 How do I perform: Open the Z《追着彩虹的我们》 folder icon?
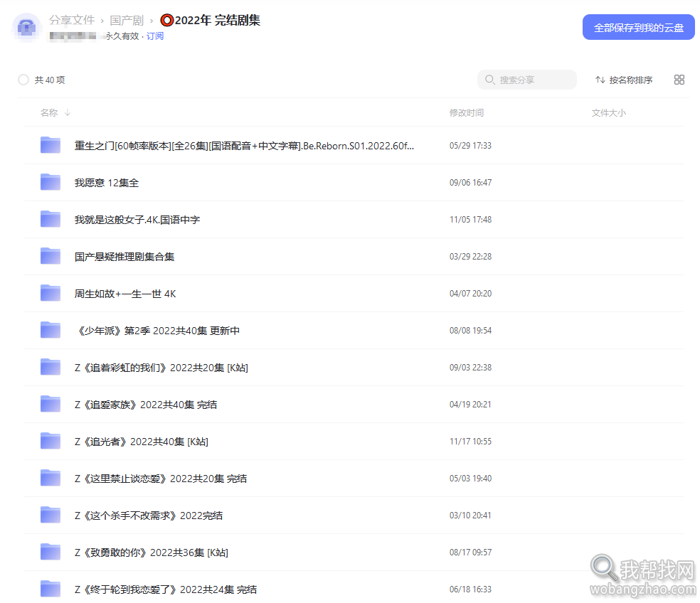point(51,368)
